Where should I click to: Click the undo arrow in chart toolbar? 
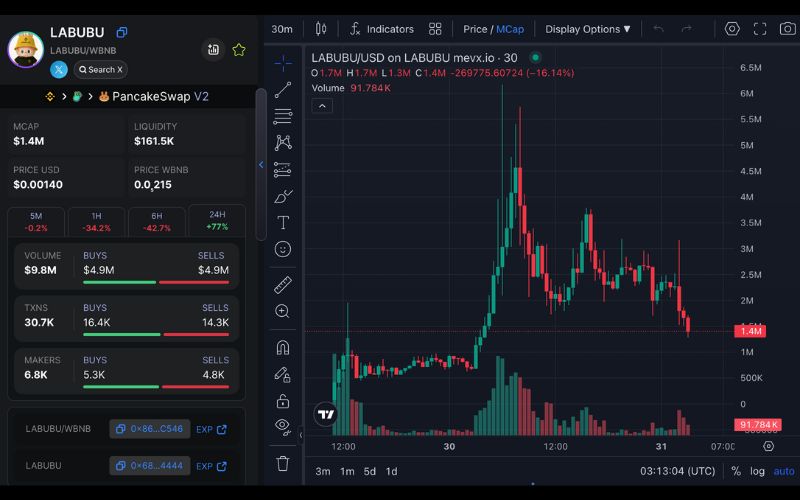[x=659, y=29]
